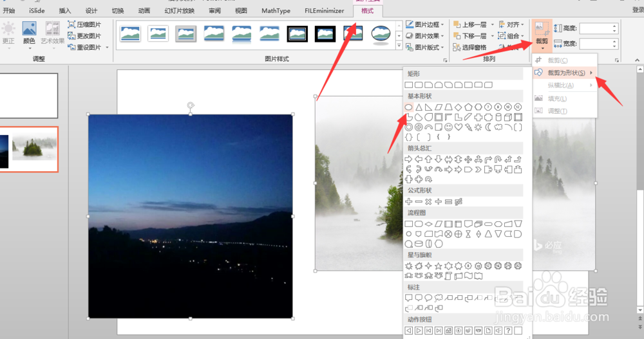This screenshot has height=339, width=644.
Task: Click 压缩图片 compress pictures
Action: 84,24
